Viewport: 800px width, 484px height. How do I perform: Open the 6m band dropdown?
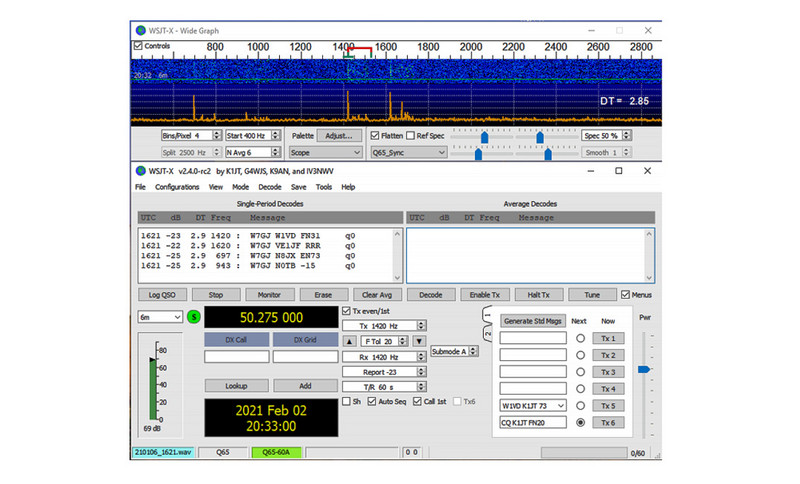[x=160, y=317]
